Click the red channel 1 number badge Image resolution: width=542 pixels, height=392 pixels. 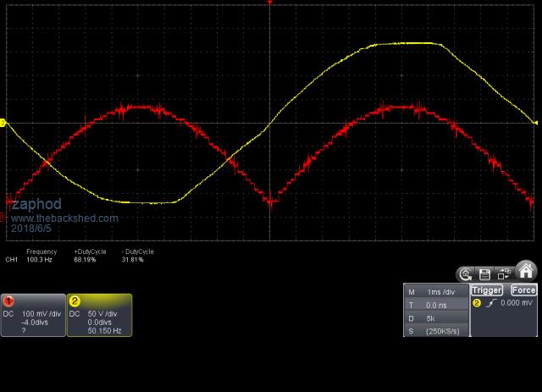[8, 301]
